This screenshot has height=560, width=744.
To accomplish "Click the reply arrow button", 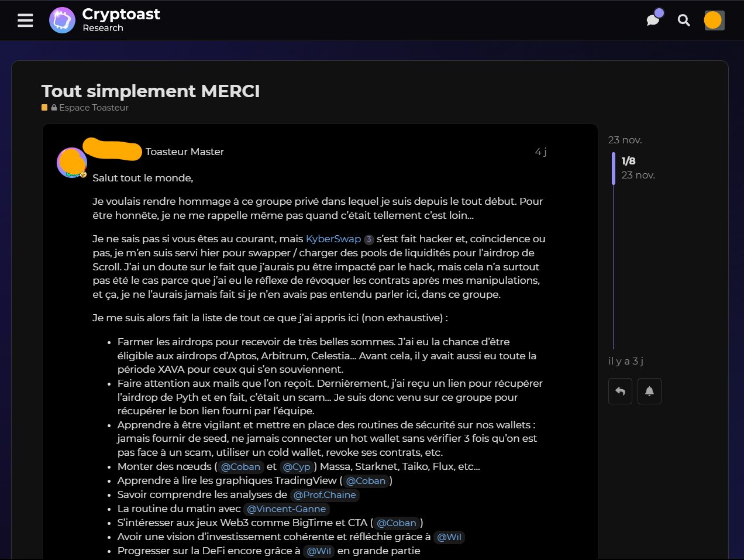I will tap(620, 391).
